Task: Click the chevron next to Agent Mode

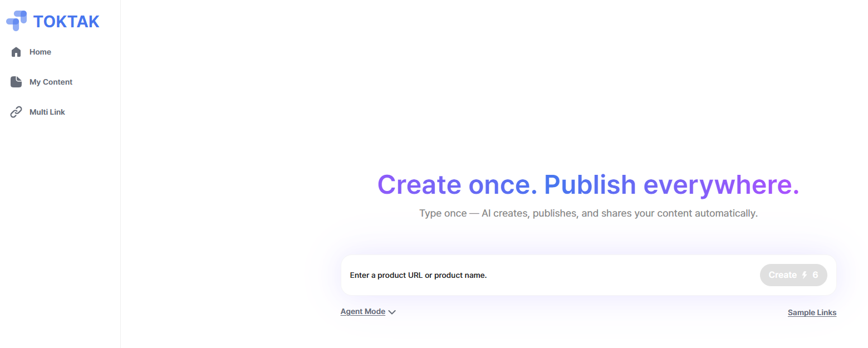Action: point(392,312)
